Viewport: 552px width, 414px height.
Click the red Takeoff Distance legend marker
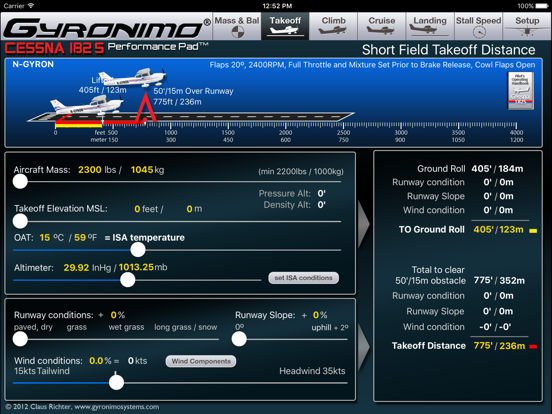pyautogui.click(x=533, y=347)
